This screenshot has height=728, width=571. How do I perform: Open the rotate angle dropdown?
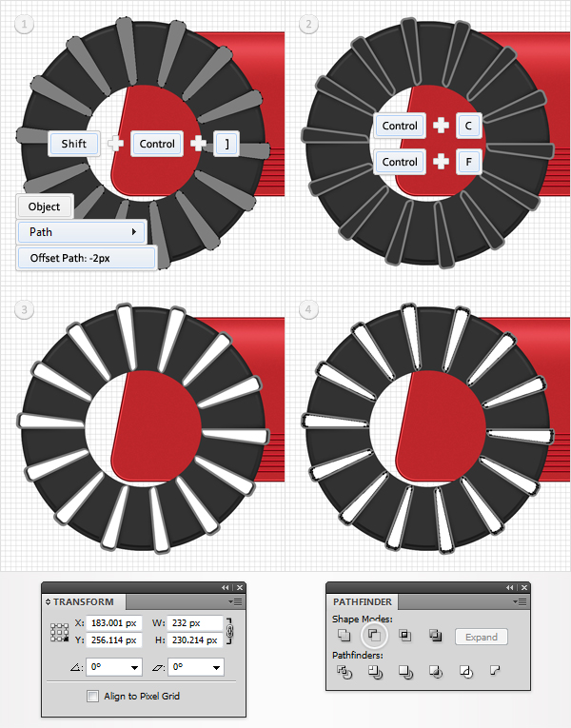(134, 668)
